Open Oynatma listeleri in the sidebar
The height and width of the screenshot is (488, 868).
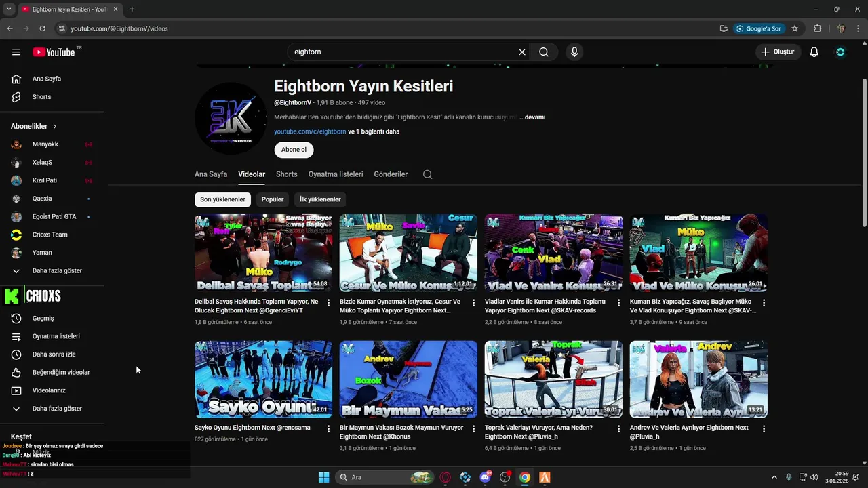54,336
